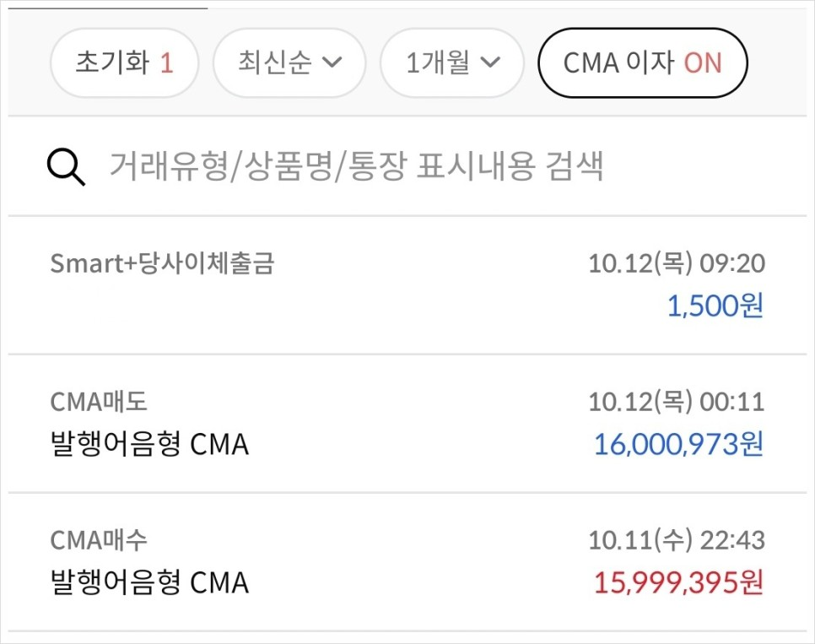This screenshot has height=644, width=815.
Task: Click the chevron beside 최신순
Action: click(332, 63)
